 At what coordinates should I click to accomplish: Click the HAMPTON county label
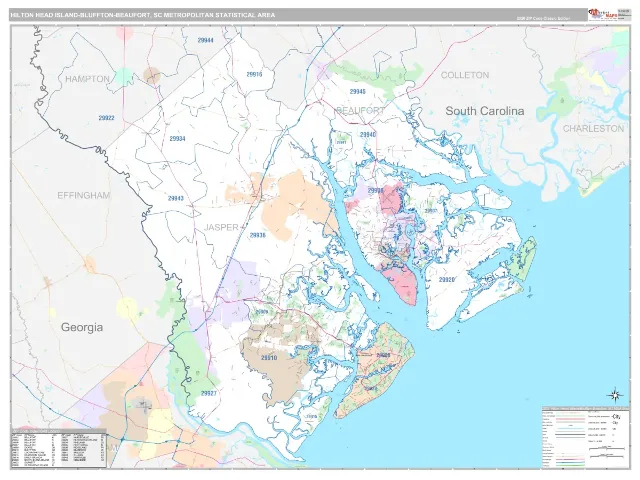click(87, 79)
